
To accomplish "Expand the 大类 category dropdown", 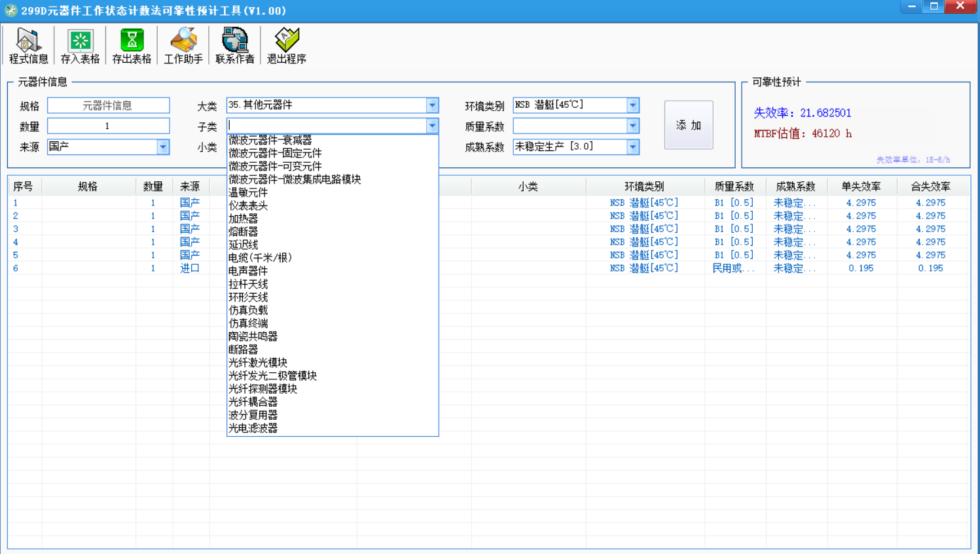I will point(432,105).
